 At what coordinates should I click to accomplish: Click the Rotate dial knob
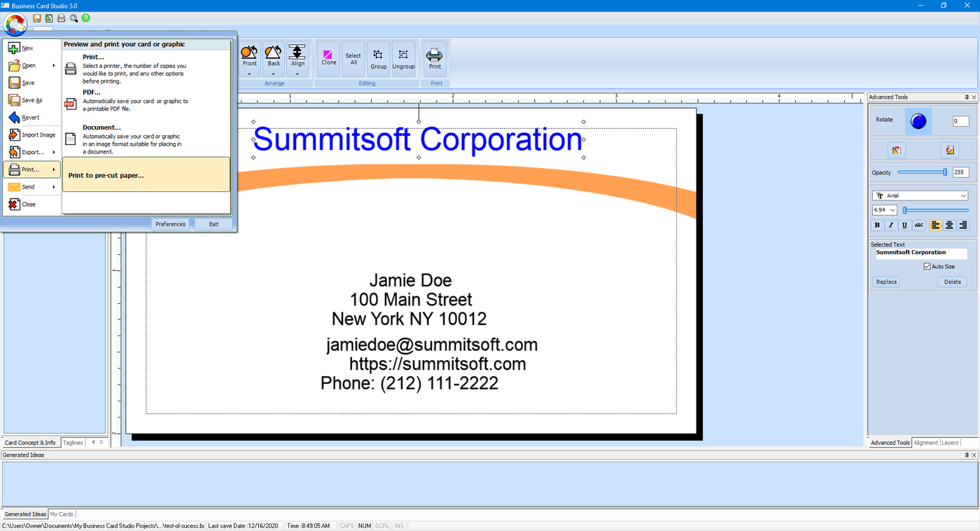click(x=918, y=121)
